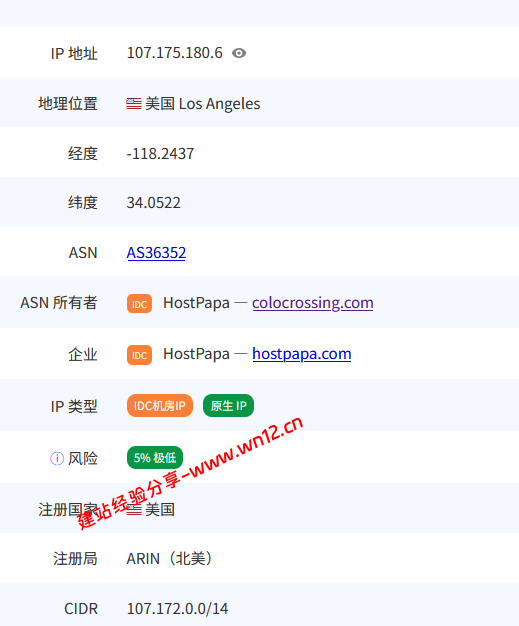This screenshot has width=519, height=626.
Task: Open the AS36352 link
Action: click(156, 253)
